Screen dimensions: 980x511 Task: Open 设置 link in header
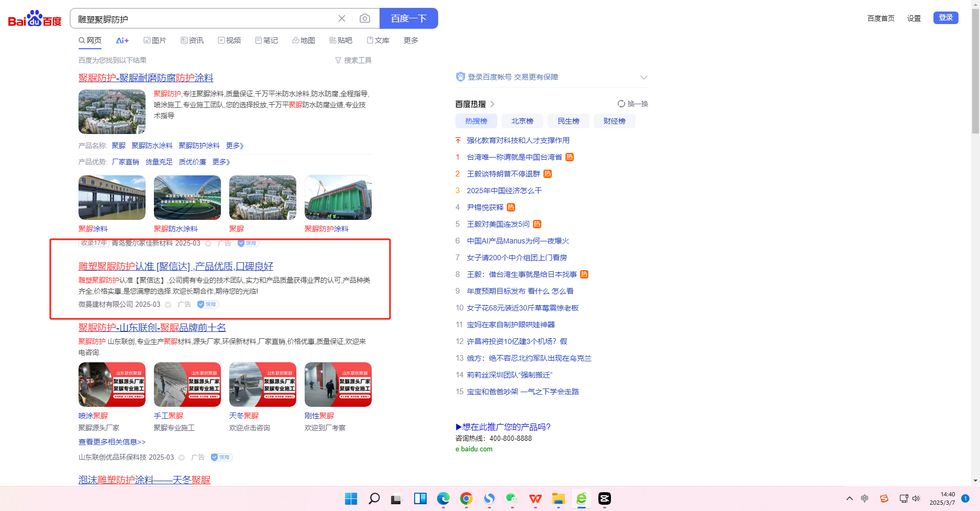tap(914, 18)
